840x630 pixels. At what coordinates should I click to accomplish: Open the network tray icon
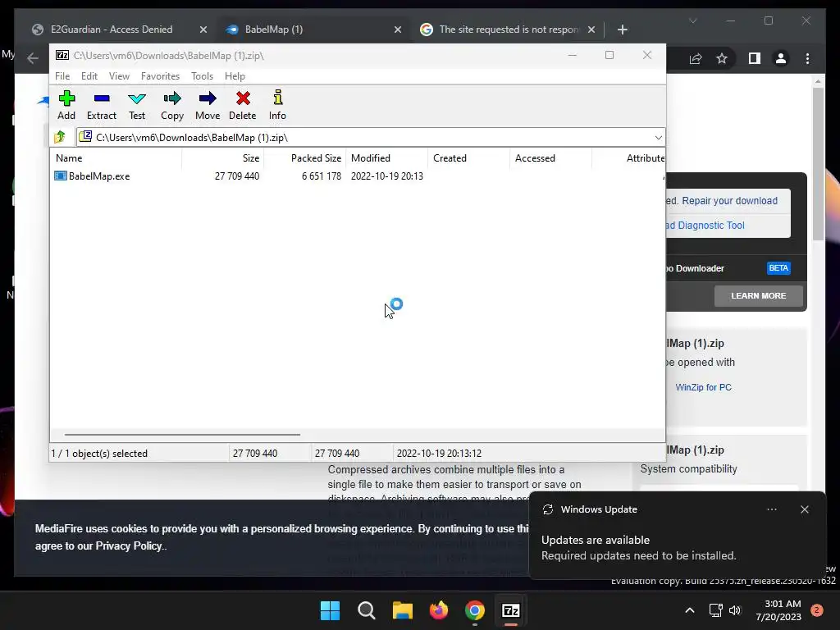coord(715,610)
